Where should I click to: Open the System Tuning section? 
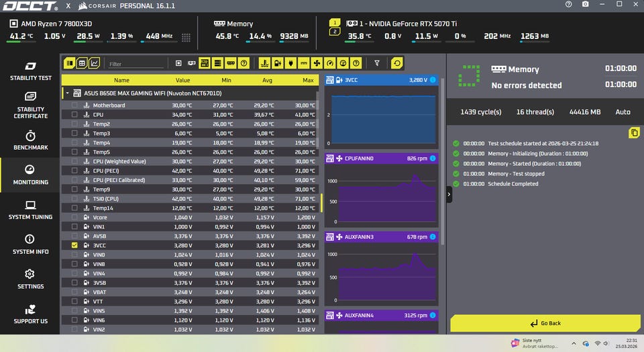[x=30, y=210]
